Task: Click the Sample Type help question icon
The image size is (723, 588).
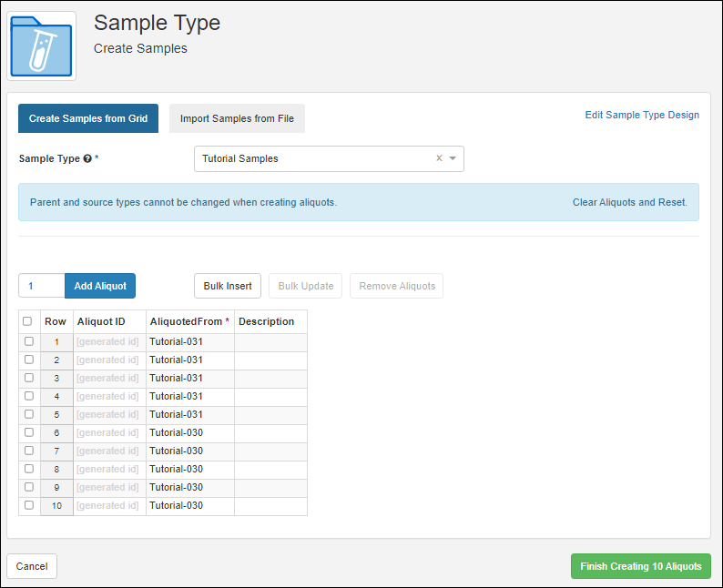Action: tap(87, 158)
